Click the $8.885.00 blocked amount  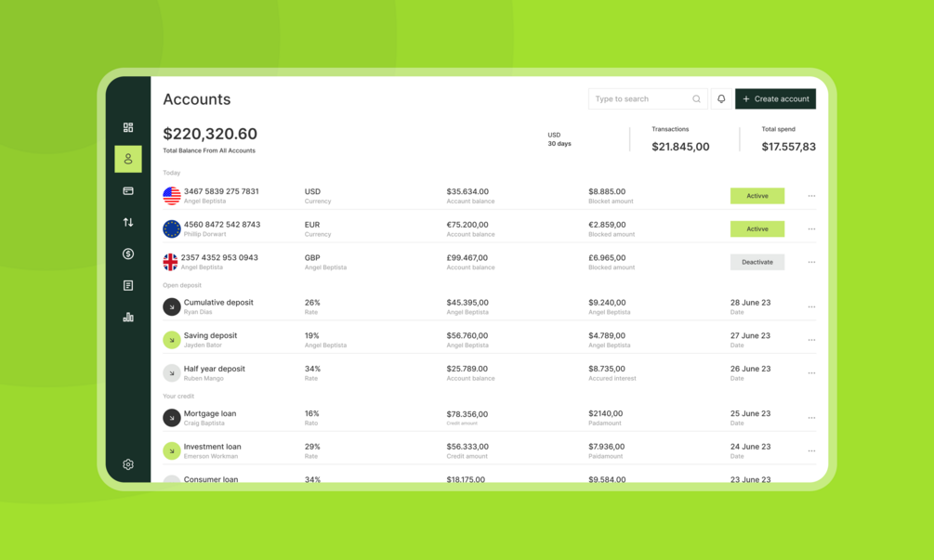point(607,191)
